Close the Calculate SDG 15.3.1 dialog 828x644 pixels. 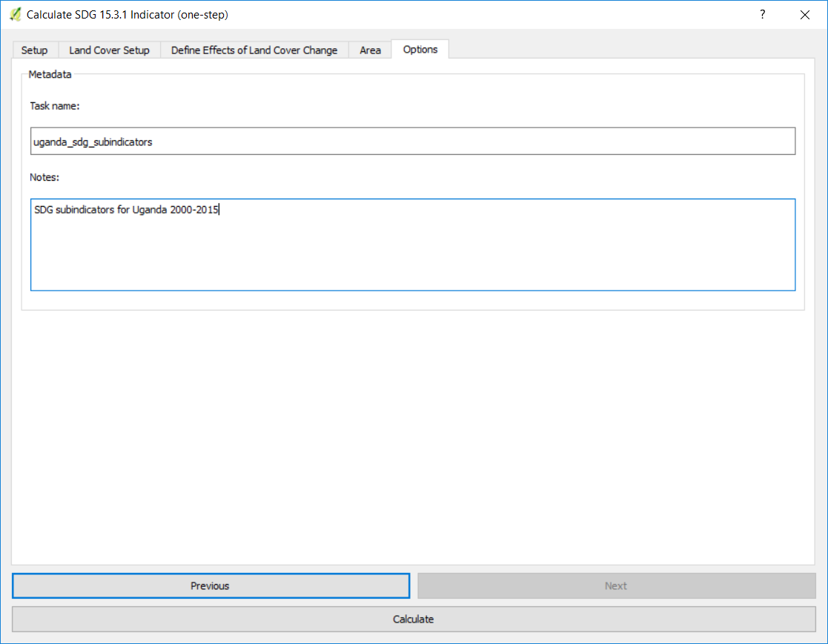pyautogui.click(x=804, y=14)
